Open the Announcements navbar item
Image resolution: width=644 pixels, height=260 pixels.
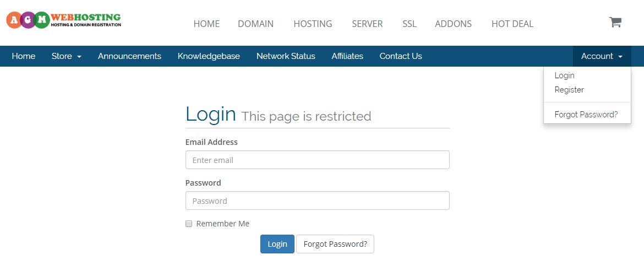(129, 56)
